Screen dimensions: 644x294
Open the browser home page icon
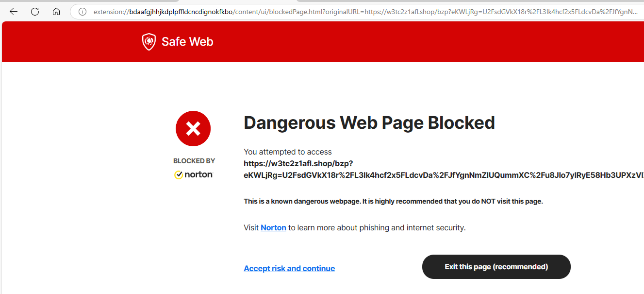coord(56,12)
